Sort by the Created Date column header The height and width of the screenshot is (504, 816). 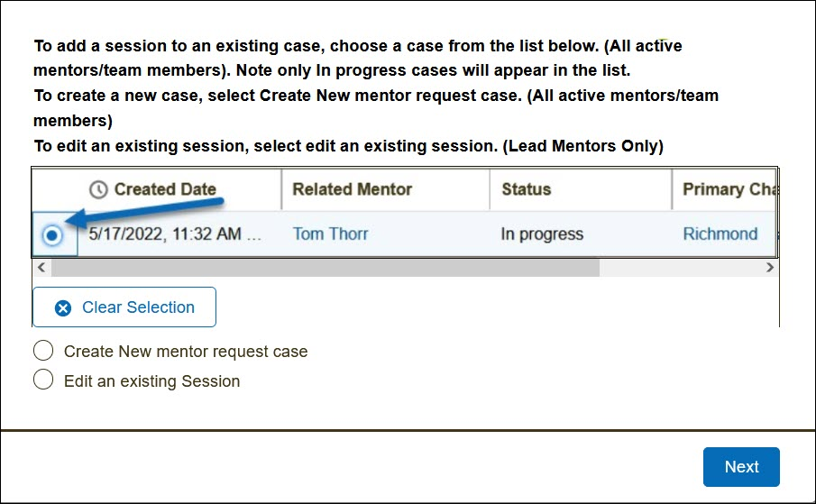coord(165,189)
